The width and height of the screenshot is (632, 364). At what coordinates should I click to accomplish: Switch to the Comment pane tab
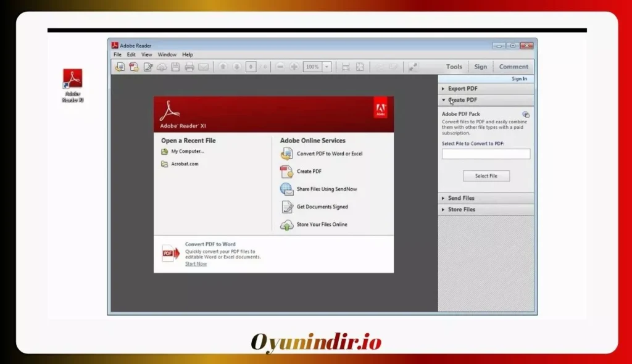point(513,67)
